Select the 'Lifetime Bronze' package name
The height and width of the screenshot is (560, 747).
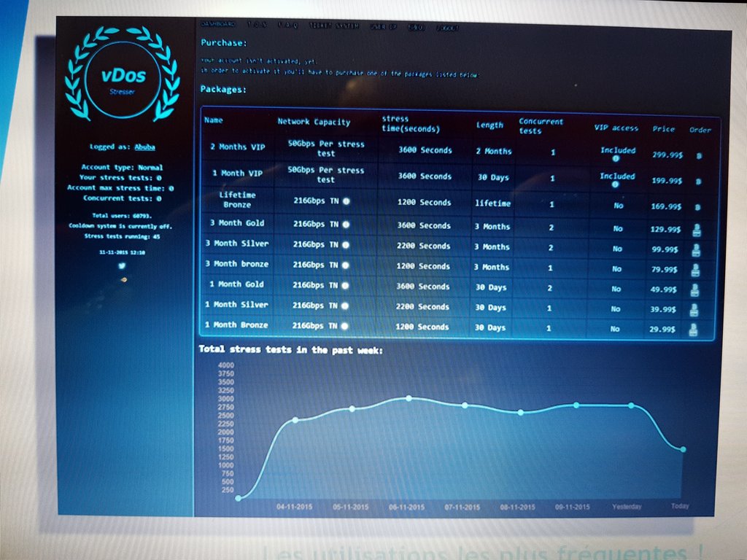click(x=237, y=200)
